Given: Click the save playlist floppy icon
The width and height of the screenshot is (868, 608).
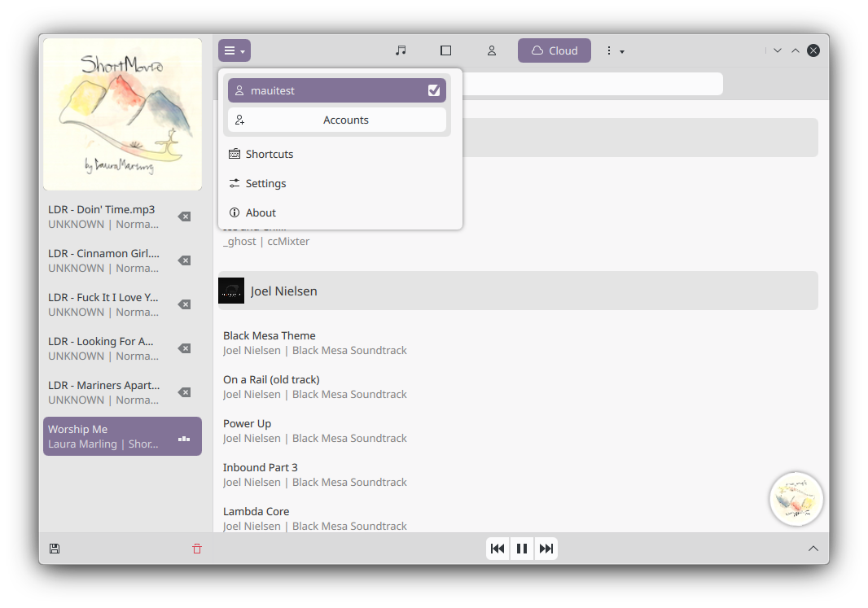Looking at the screenshot, I should [55, 549].
